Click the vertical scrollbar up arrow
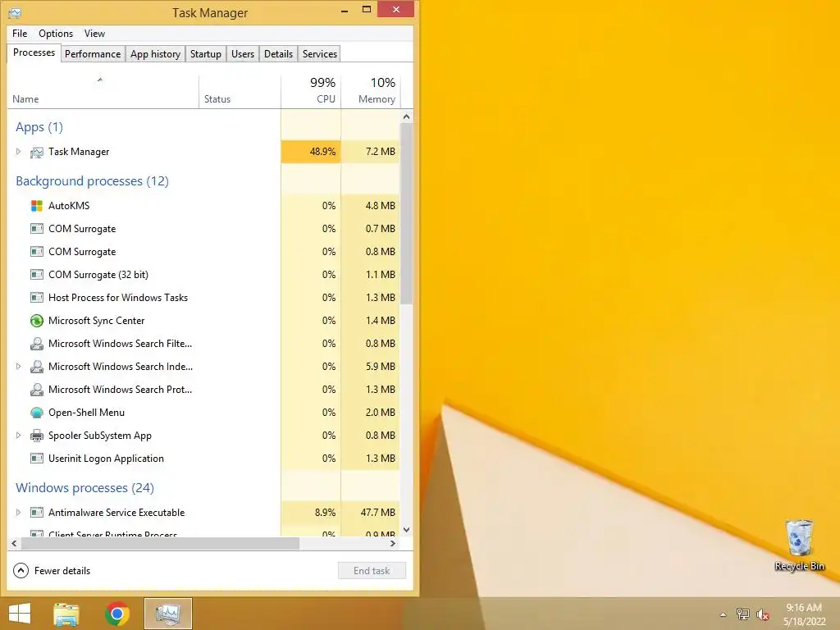The height and width of the screenshot is (630, 840). [407, 116]
